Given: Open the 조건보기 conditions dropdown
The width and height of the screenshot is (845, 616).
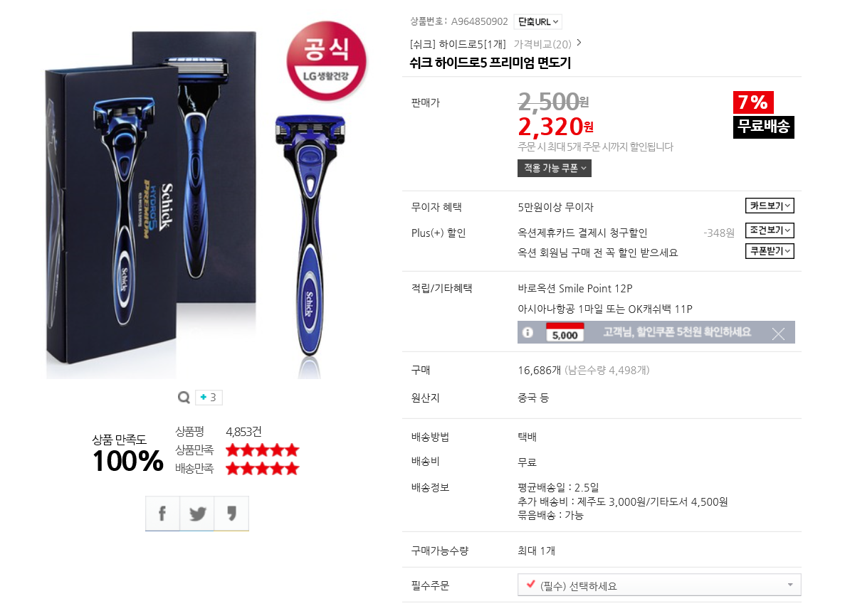Looking at the screenshot, I should (770, 230).
